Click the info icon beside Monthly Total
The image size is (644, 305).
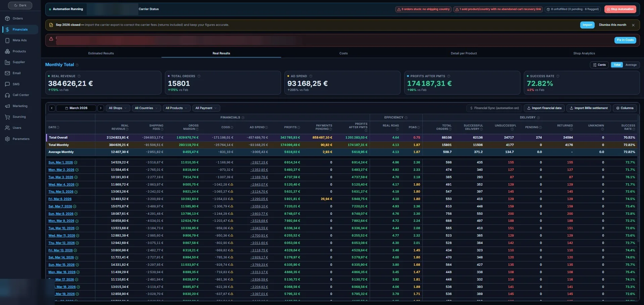(x=77, y=65)
